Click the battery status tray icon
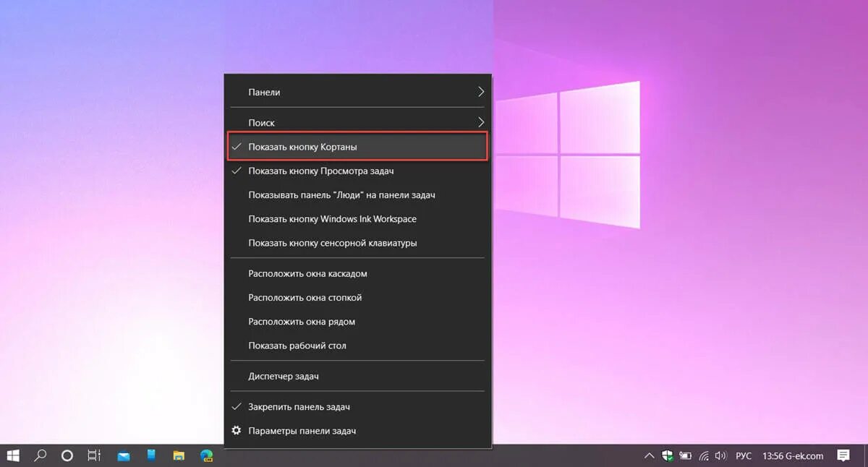 686,456
